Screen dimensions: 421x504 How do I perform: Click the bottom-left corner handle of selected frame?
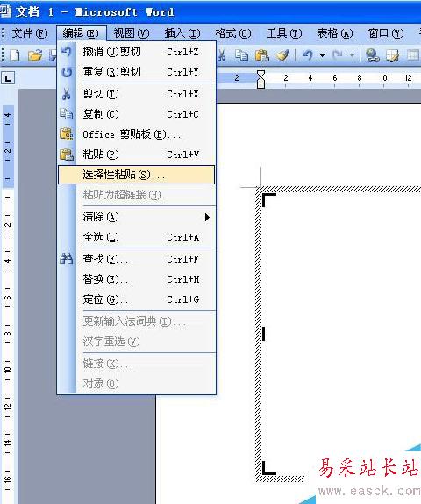(x=269, y=468)
